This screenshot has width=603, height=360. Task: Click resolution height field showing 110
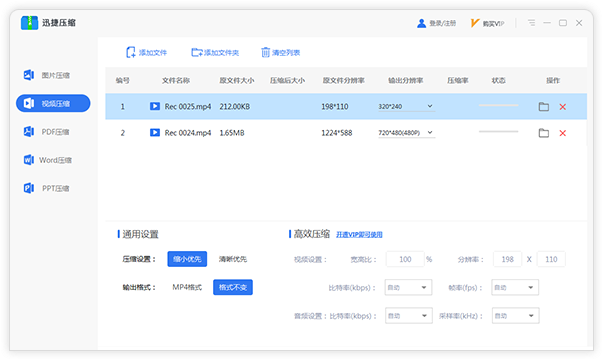tap(551, 259)
